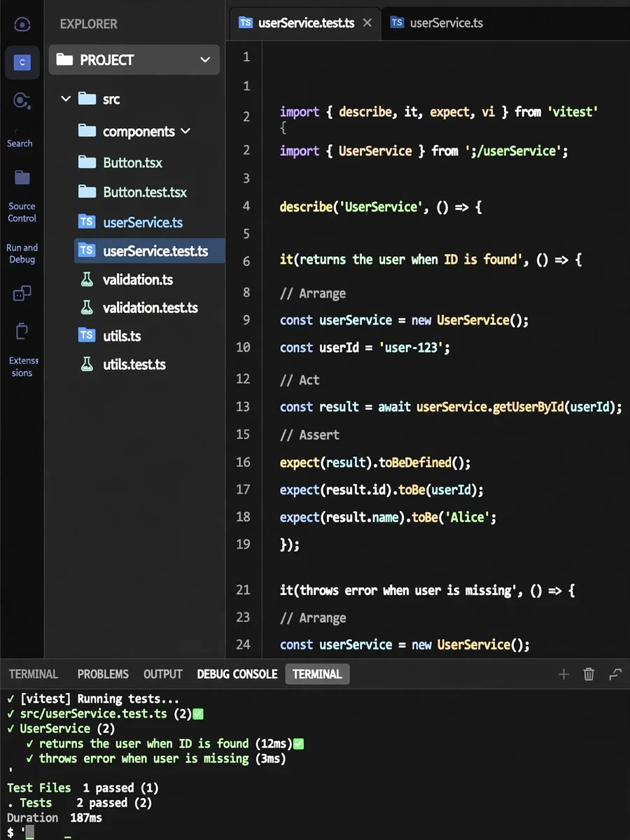Open validation.ts from the file tree
The image size is (630, 840).
click(x=126, y=279)
